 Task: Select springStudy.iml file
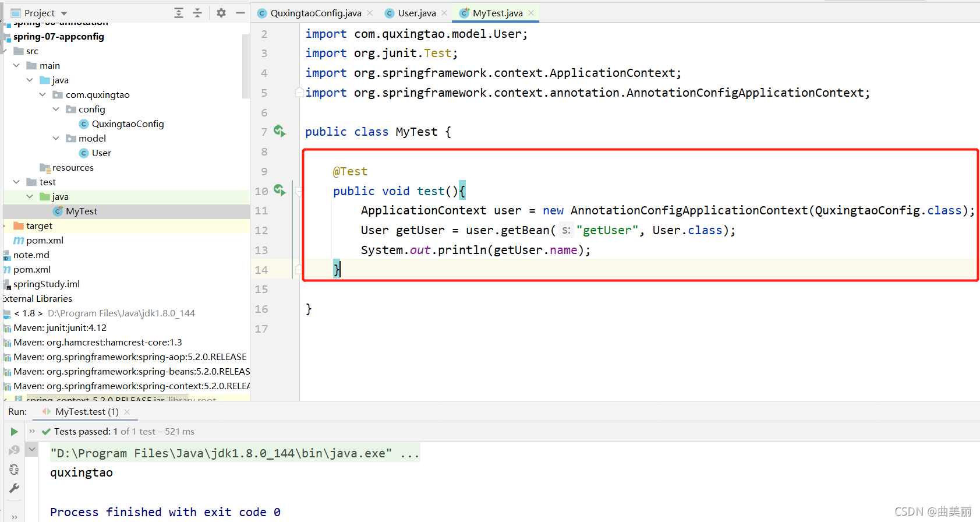[x=46, y=284]
